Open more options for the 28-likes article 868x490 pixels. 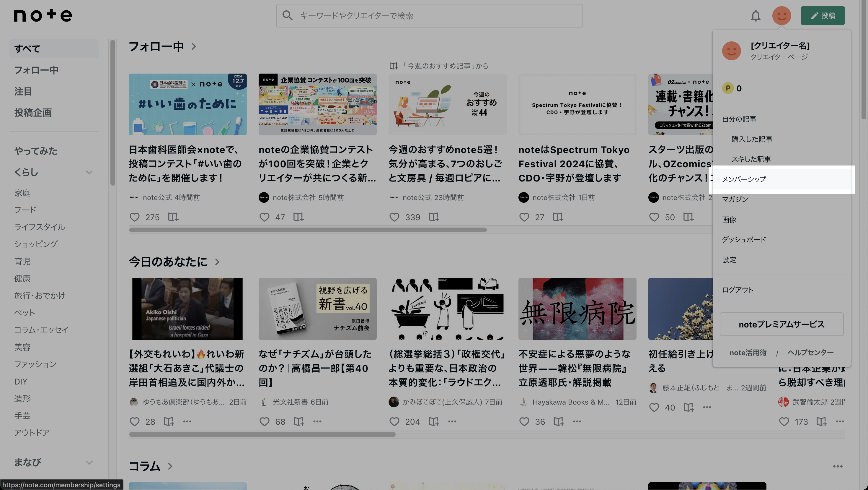click(x=187, y=421)
